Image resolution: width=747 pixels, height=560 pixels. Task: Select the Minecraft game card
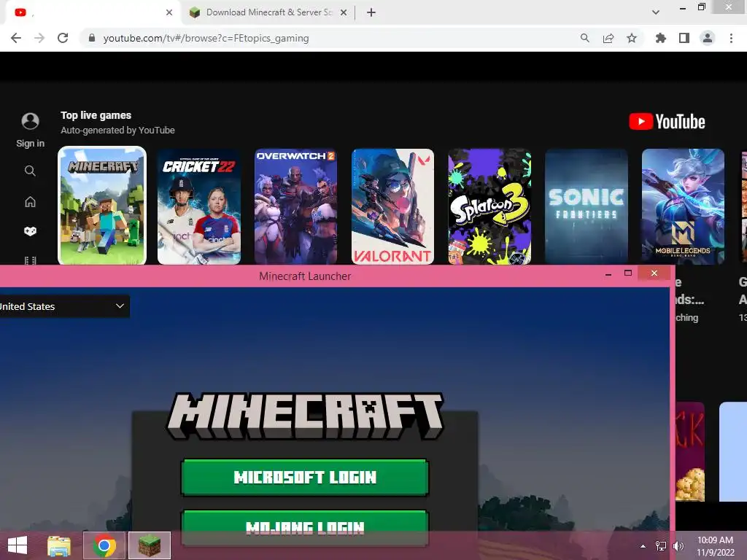(x=102, y=206)
